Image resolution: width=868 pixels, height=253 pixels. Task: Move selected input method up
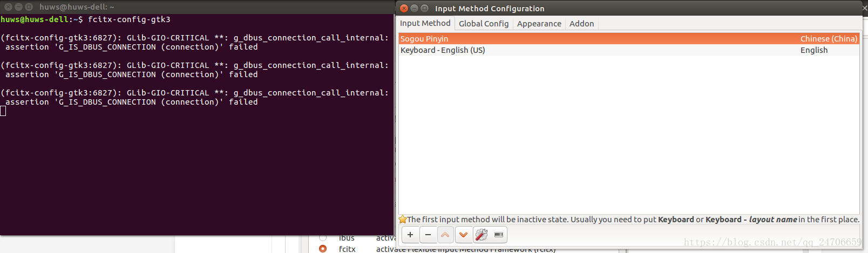pos(445,235)
